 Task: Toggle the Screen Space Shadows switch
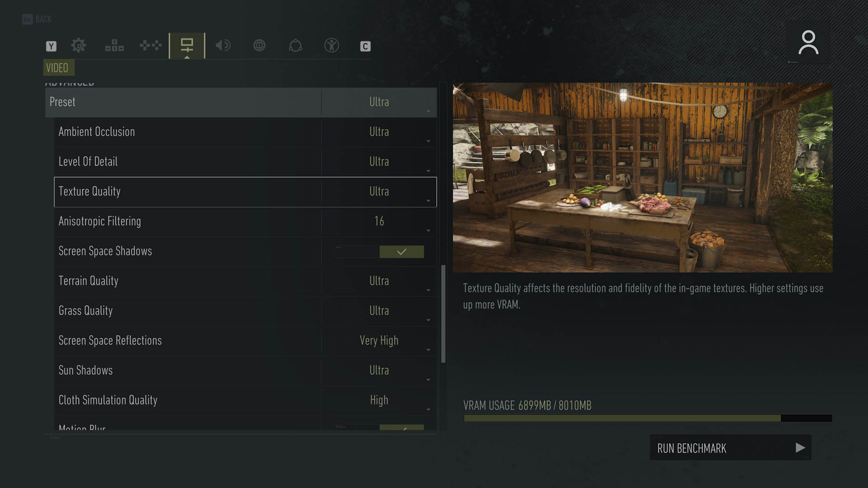[379, 252]
